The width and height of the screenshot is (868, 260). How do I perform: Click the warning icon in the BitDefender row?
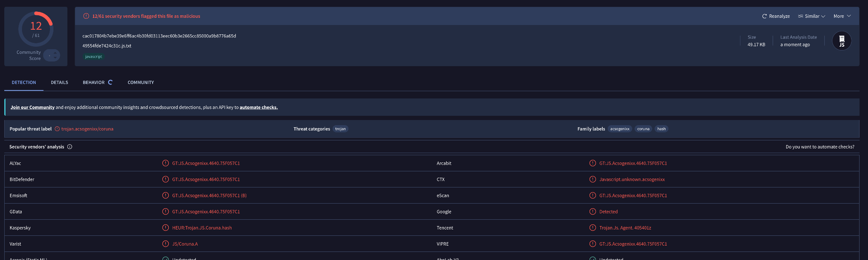tap(166, 179)
